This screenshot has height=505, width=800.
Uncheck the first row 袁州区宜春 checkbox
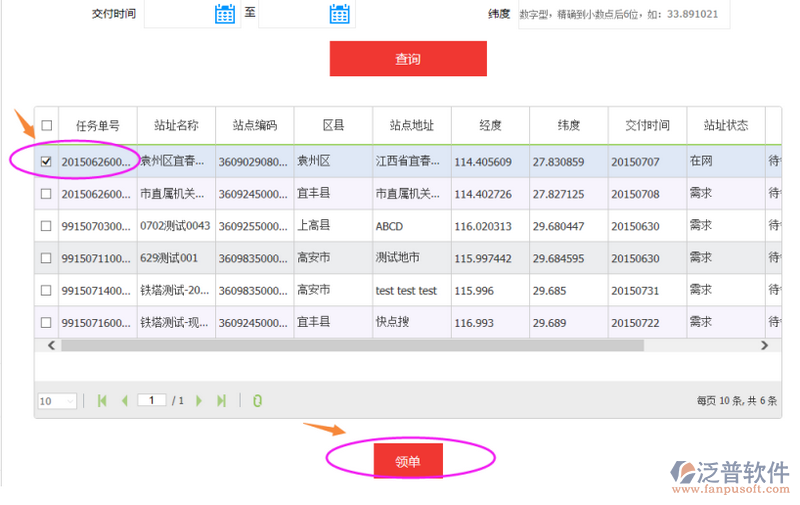[46, 161]
